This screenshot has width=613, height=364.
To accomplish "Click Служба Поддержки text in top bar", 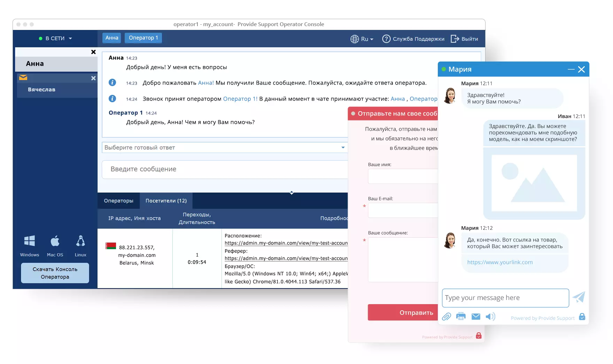I will [x=419, y=39].
